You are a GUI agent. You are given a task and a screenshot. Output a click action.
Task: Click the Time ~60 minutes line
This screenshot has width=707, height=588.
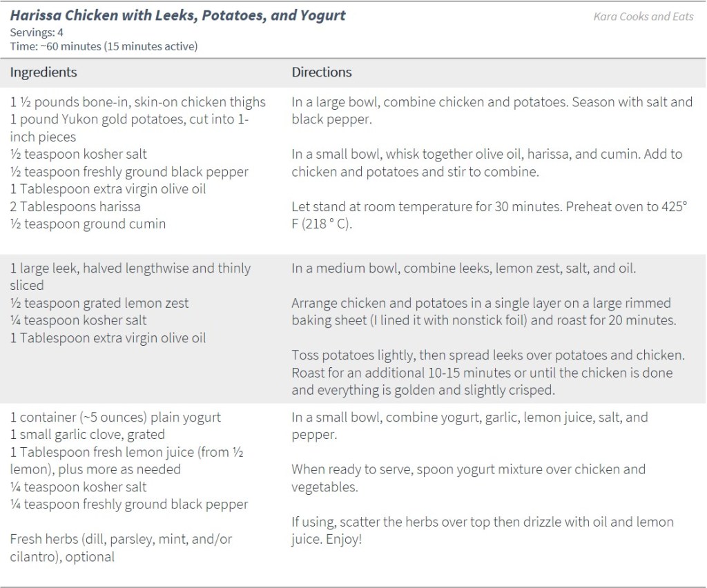(x=104, y=46)
